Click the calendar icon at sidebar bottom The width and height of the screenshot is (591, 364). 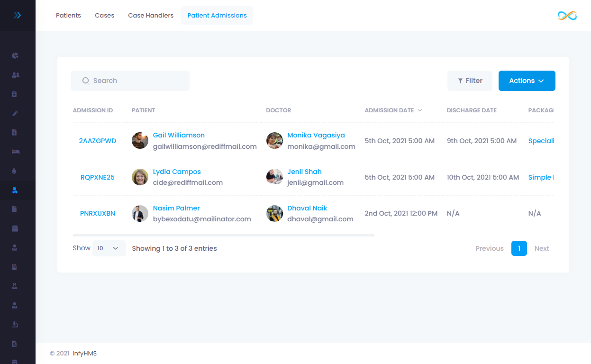point(15,362)
